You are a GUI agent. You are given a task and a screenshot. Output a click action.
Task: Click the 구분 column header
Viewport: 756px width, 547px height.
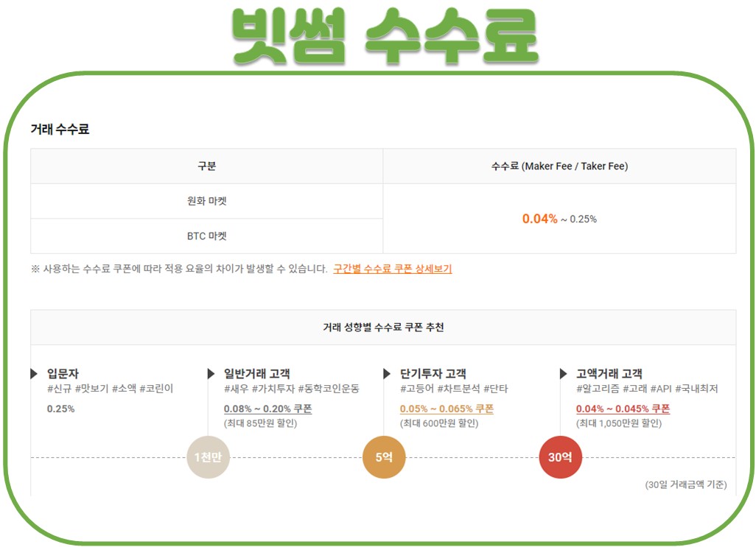[x=207, y=166]
